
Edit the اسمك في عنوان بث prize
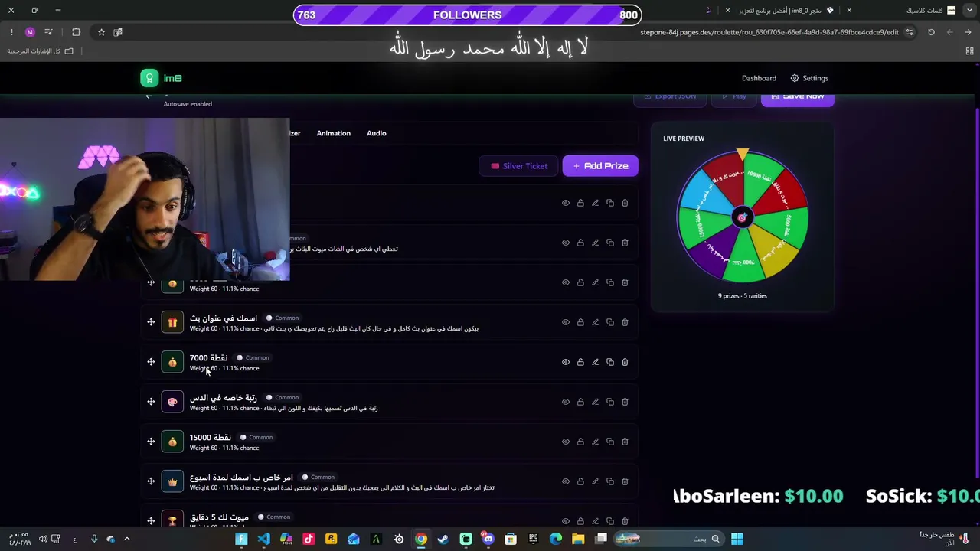pyautogui.click(x=595, y=322)
